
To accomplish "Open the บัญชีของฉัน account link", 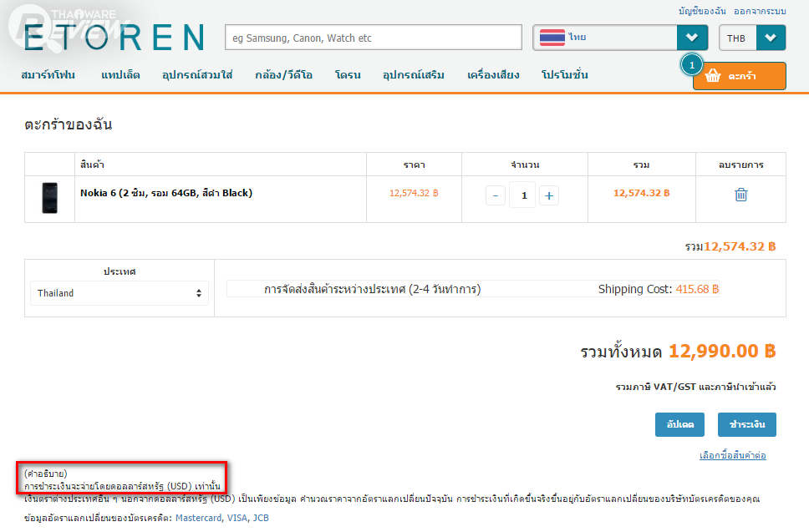I will click(x=702, y=11).
